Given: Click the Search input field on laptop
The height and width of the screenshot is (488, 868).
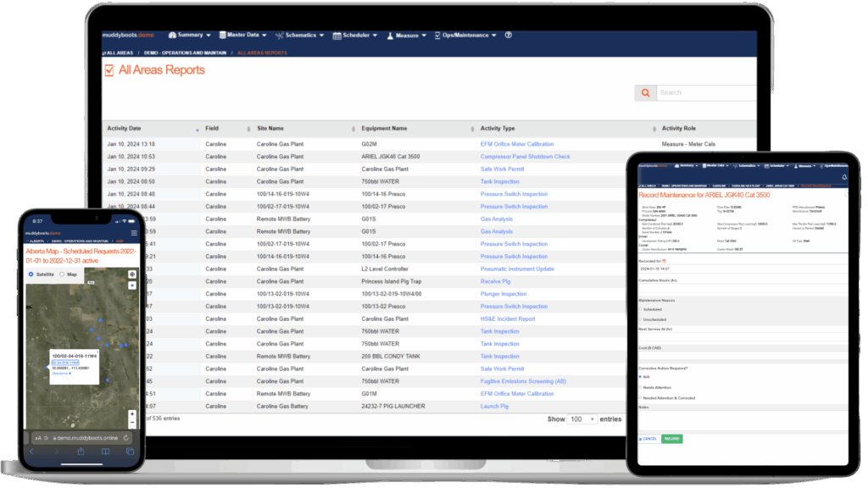Looking at the screenshot, I should pos(706,93).
